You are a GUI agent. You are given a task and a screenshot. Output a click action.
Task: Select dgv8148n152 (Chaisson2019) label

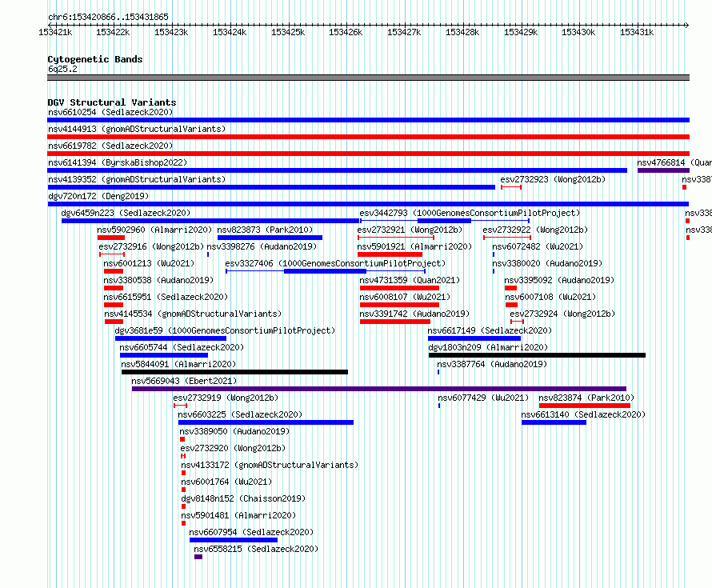pos(243,498)
